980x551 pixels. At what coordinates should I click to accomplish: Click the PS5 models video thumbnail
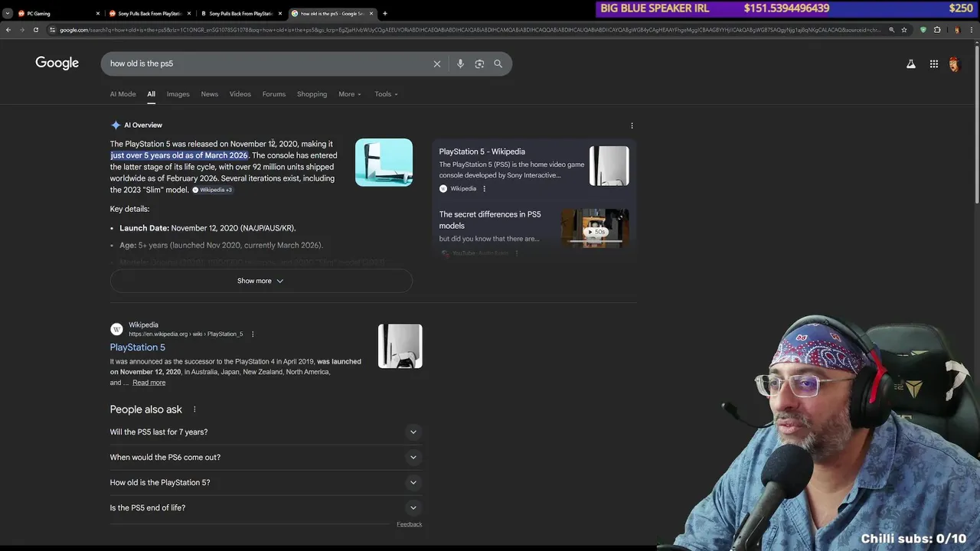pos(595,227)
